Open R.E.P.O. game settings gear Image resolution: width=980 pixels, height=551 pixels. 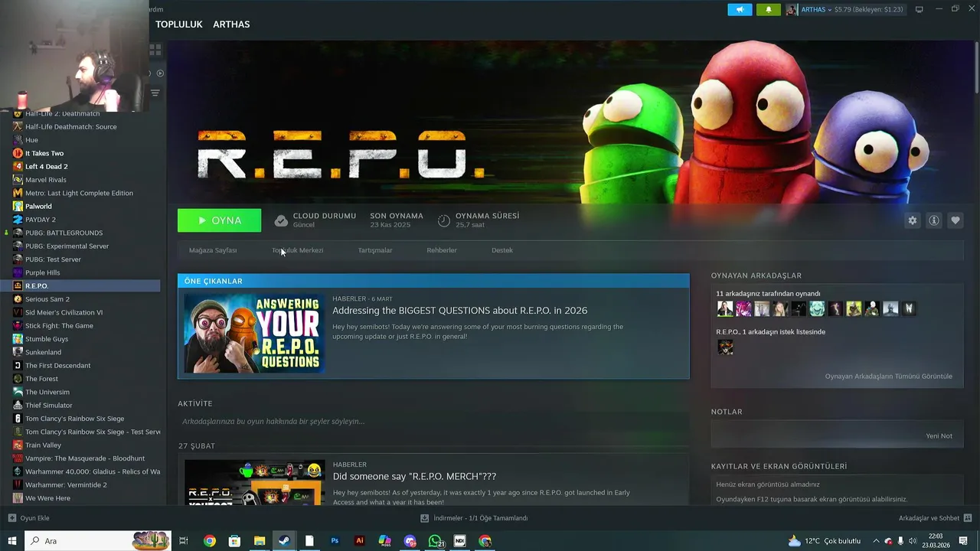913,220
